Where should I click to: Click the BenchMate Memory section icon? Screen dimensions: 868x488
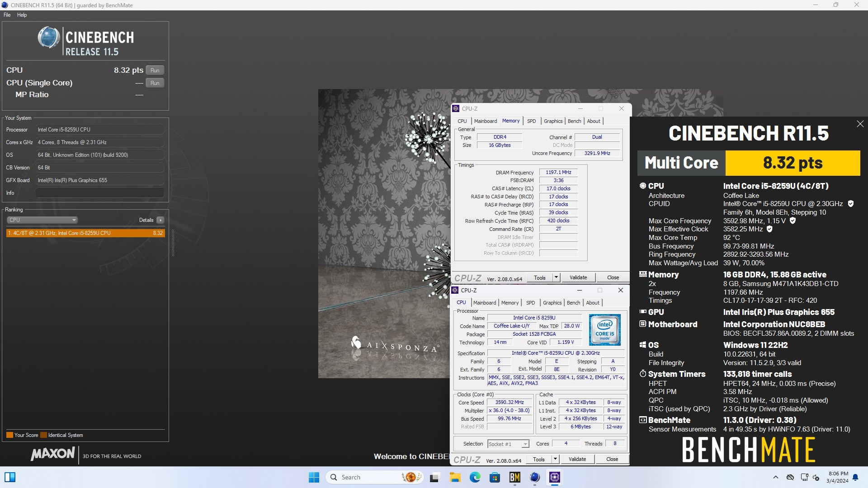point(643,274)
